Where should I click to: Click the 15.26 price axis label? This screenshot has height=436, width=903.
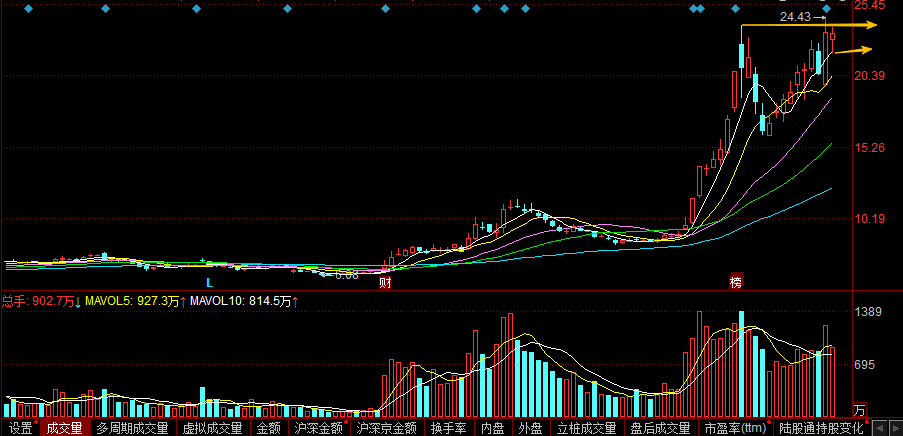tap(870, 147)
